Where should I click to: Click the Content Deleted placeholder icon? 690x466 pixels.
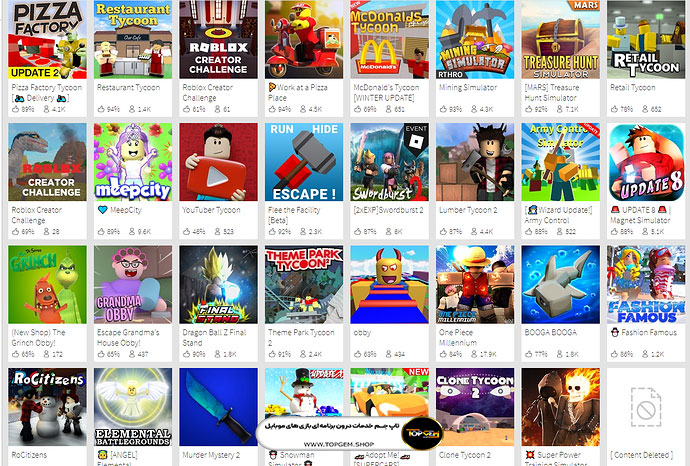click(x=646, y=407)
